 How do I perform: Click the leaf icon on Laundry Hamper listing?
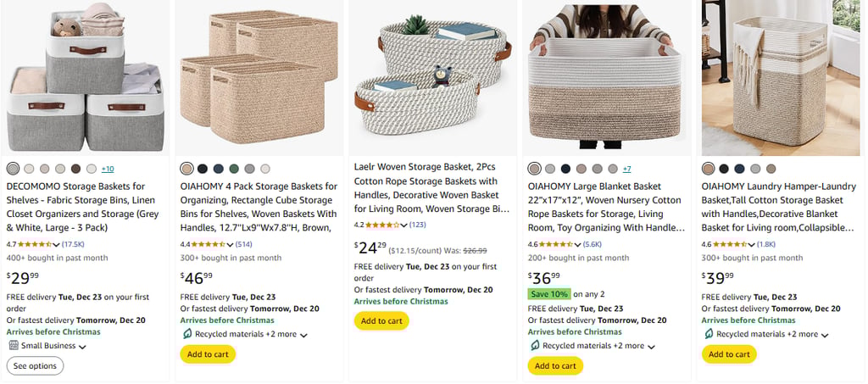(x=708, y=334)
